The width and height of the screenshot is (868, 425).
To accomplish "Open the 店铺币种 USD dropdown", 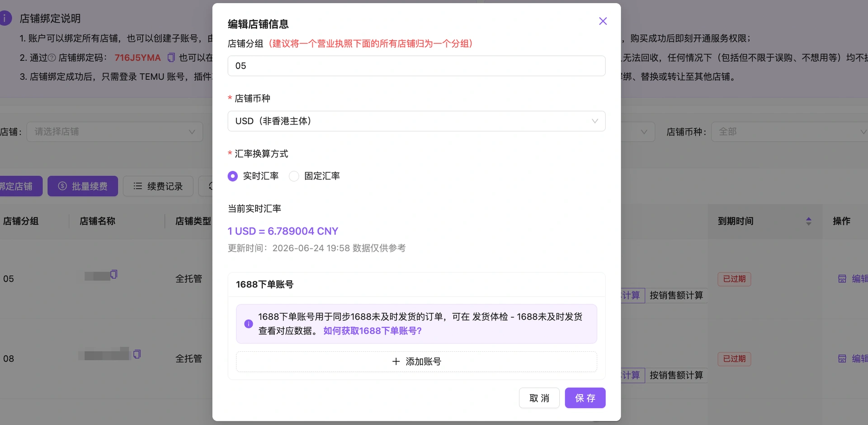I will (416, 121).
